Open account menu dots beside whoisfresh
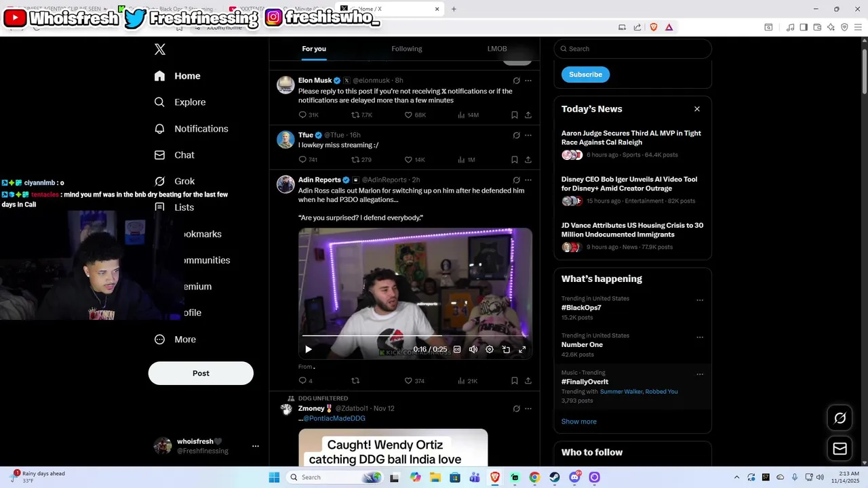 point(256,446)
